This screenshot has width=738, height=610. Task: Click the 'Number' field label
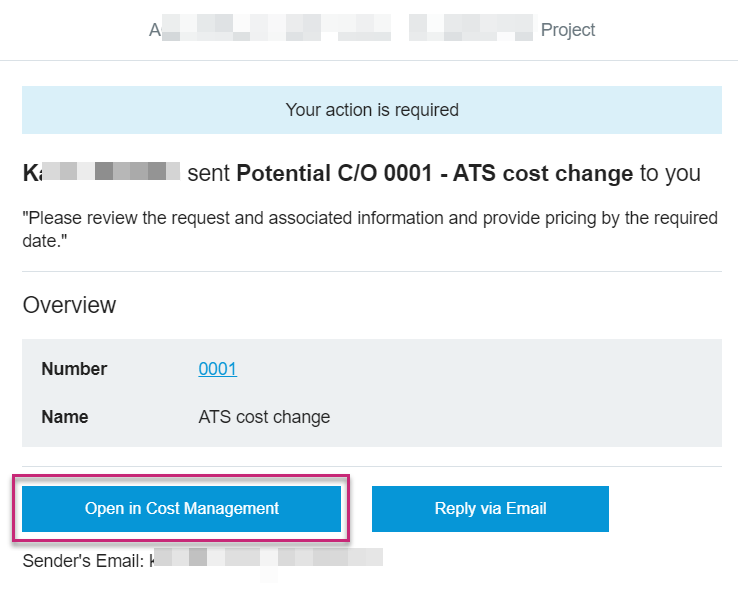point(74,369)
